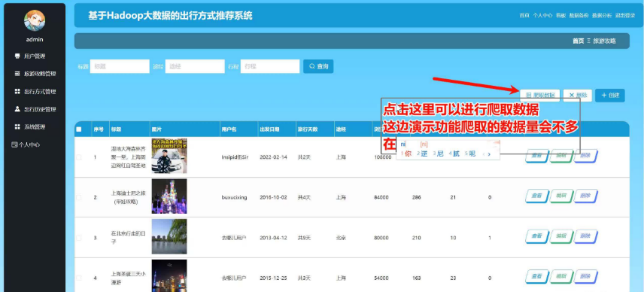Screen dimensions: 644x292
Task: Click the username buxucixing
Action: pyautogui.click(x=235, y=197)
